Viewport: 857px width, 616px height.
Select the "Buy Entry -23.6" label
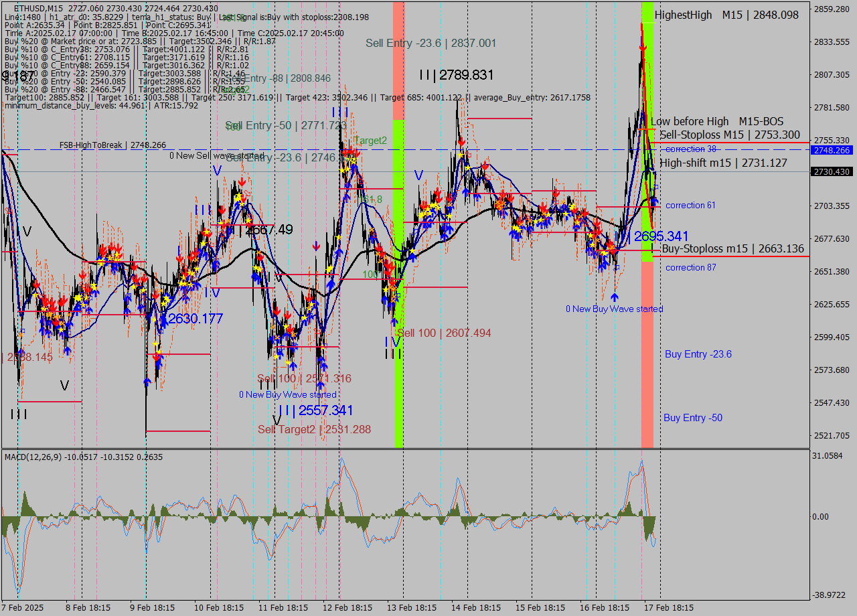coord(698,354)
